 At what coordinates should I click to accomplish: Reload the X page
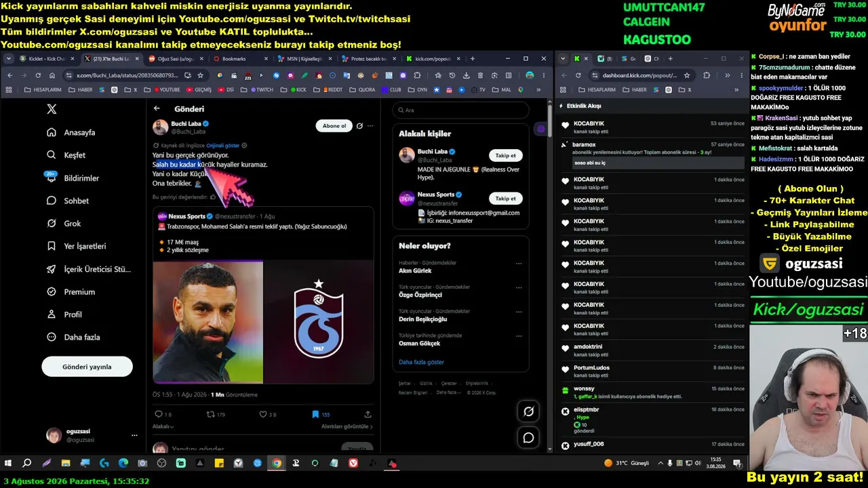click(38, 75)
